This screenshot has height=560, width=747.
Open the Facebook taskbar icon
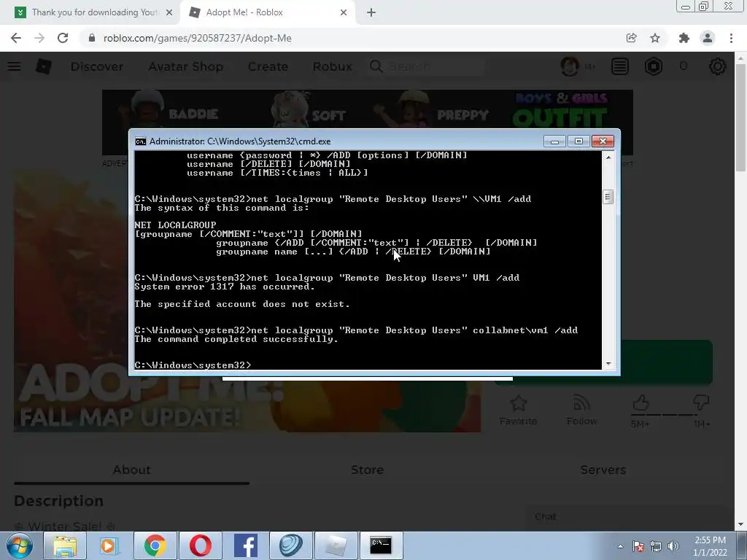pyautogui.click(x=245, y=545)
